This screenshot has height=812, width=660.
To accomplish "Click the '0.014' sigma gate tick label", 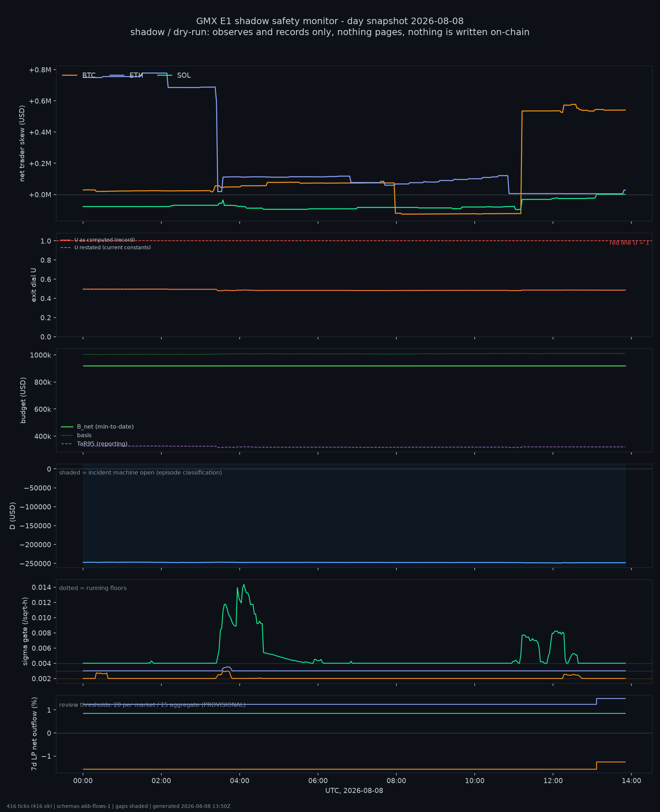I will 41,588.
